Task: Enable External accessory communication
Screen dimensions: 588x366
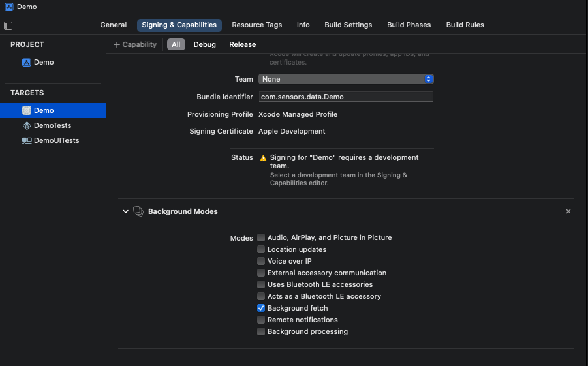Action: pos(261,273)
